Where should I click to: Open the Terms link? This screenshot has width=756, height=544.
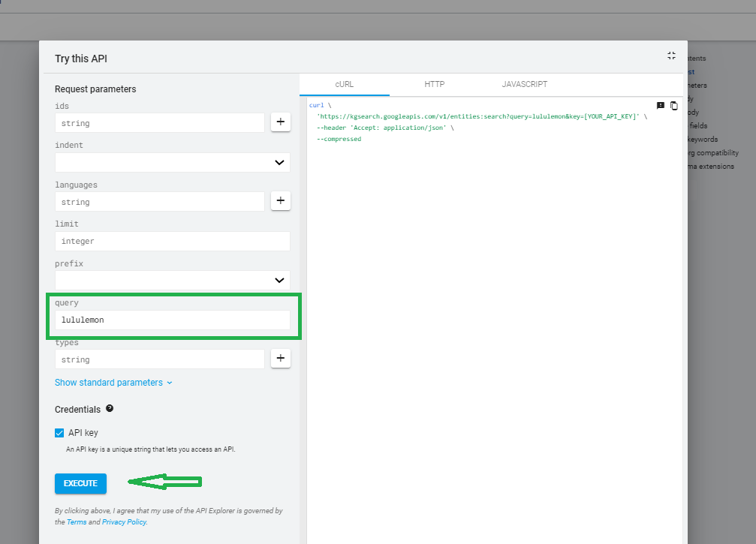(77, 522)
